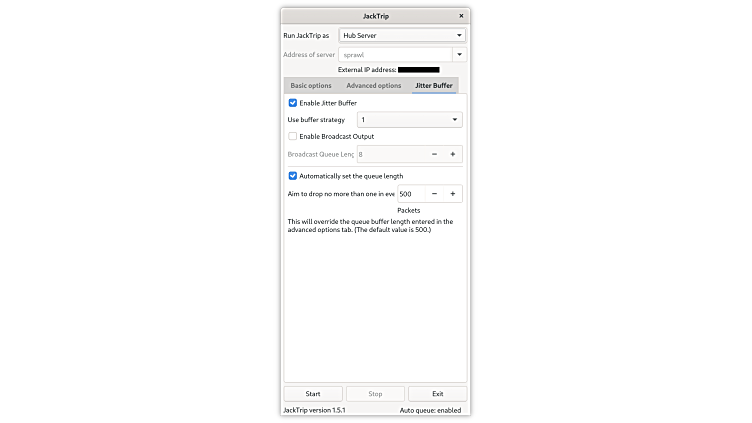Start the JackTrip session
Image resolution: width=752 pixels, height=423 pixels.
coord(313,394)
